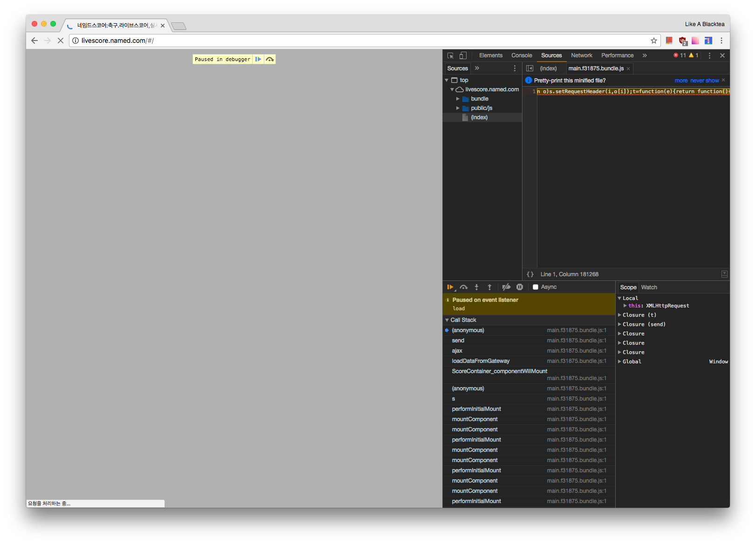Select the (index) editor tab

(x=548, y=68)
